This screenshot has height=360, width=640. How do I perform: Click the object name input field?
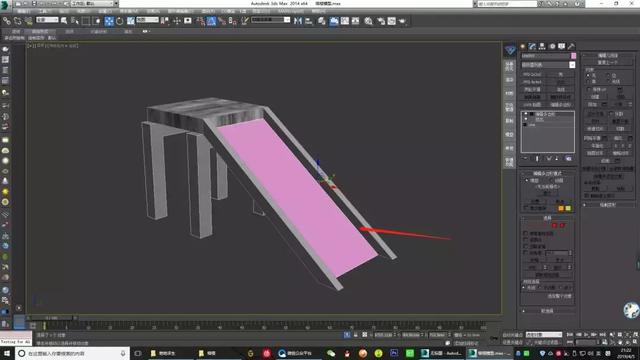pos(545,56)
